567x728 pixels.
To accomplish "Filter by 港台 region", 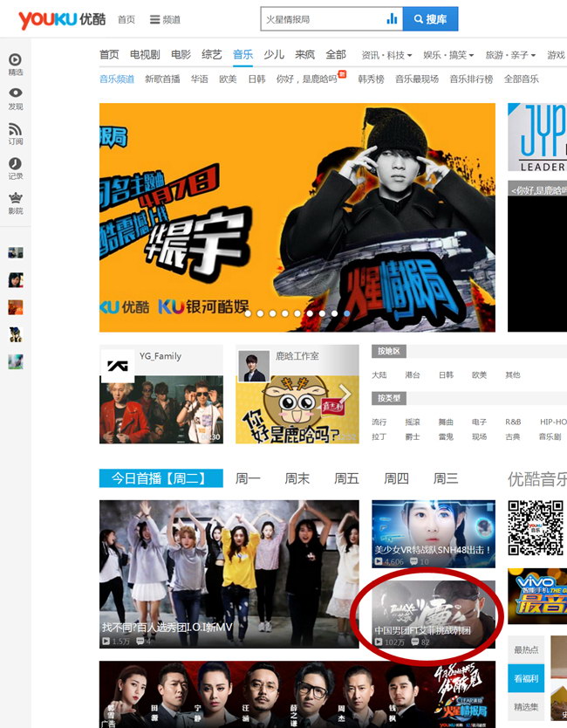I will tap(413, 374).
